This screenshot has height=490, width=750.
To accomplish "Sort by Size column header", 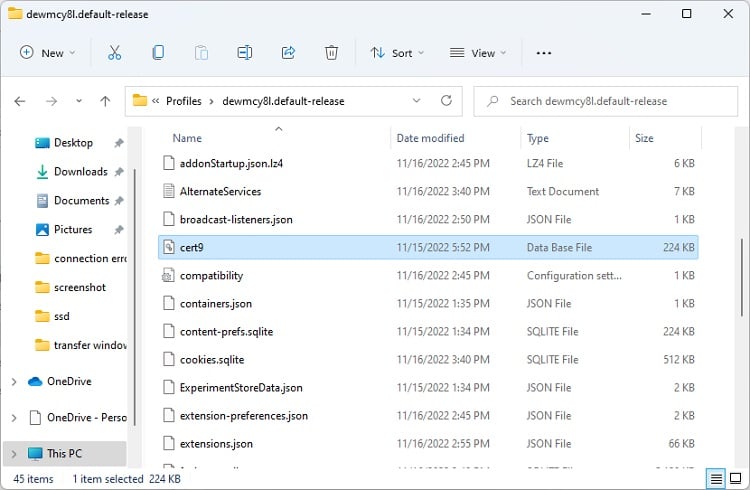I will pyautogui.click(x=644, y=138).
